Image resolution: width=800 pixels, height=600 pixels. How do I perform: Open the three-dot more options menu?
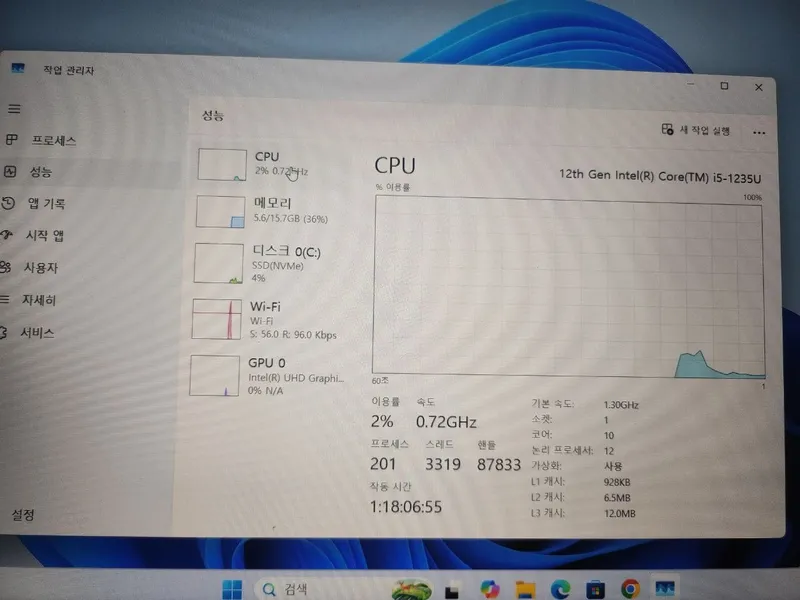coord(759,133)
